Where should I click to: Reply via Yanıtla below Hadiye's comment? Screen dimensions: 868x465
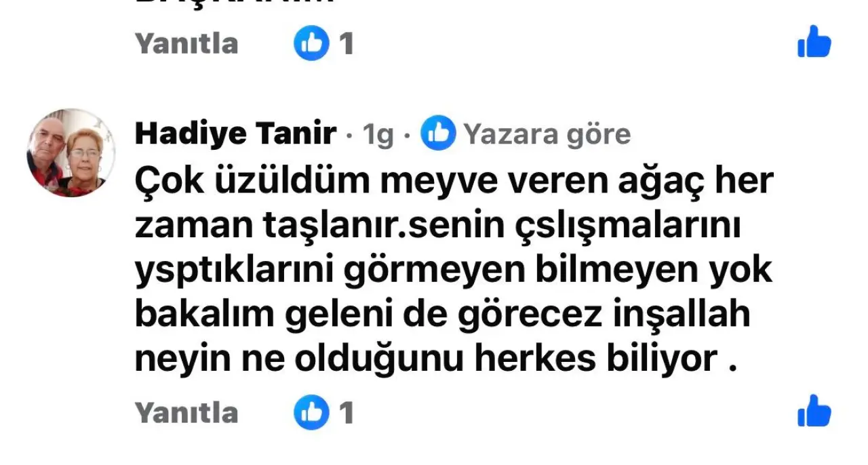[186, 412]
